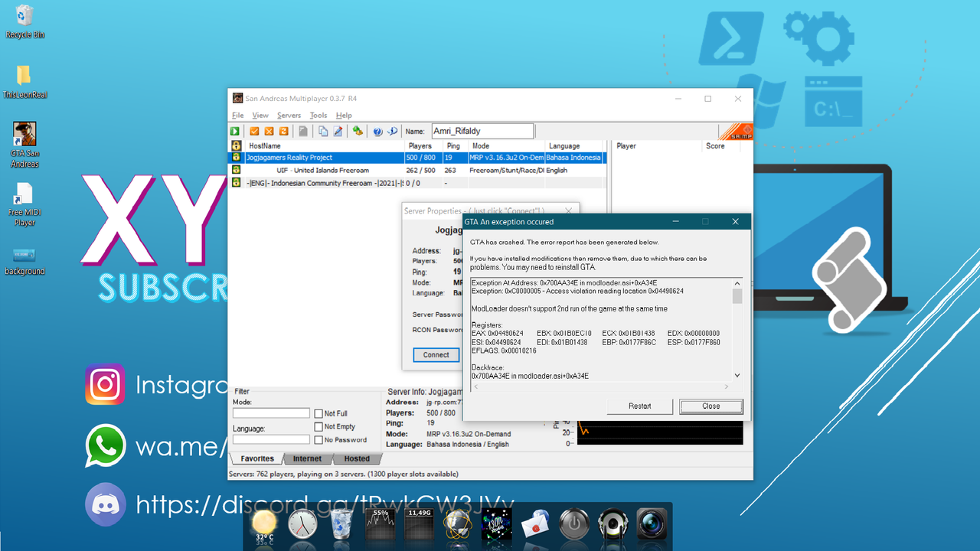980x551 pixels.
Task: Sort server list by Language column
Action: pos(575,145)
